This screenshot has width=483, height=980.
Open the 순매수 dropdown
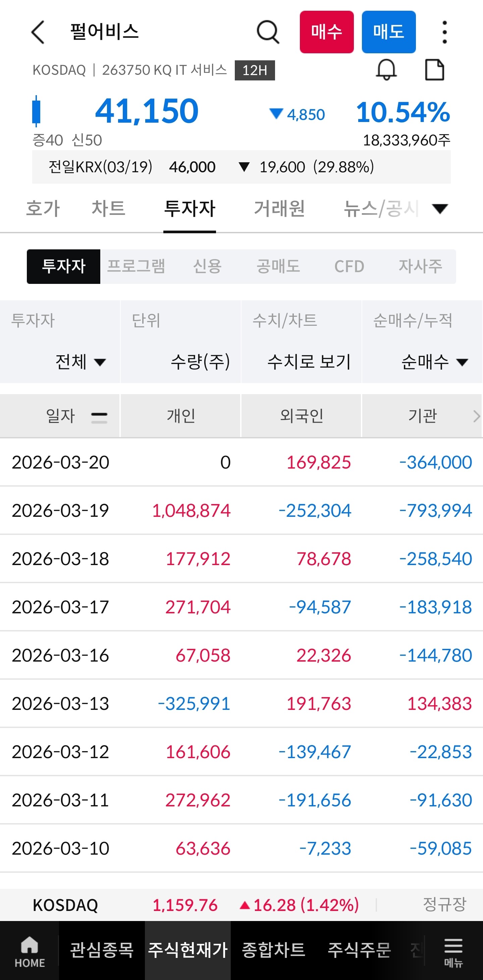click(x=434, y=361)
